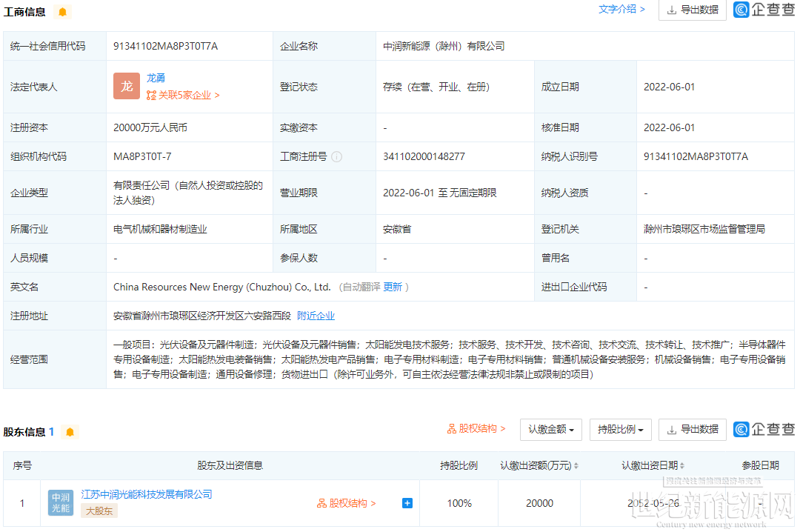Sort by 认缴出资日期 column arrows
Image resolution: width=800 pixels, height=532 pixels.
pyautogui.click(x=682, y=466)
